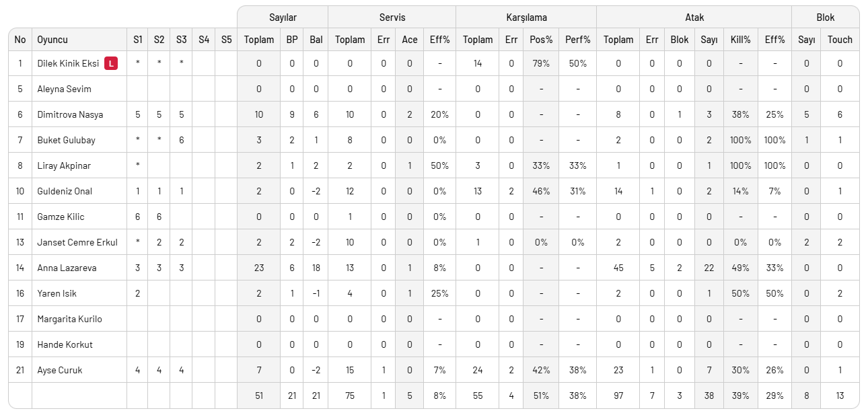Viewport: 868px width, 413px height.
Task: Click the S1 set column header
Action: tap(138, 40)
